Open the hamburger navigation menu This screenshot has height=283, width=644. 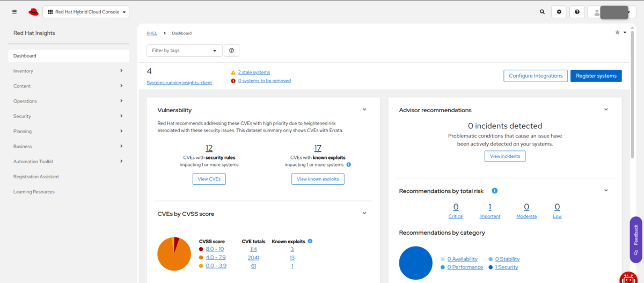point(14,11)
